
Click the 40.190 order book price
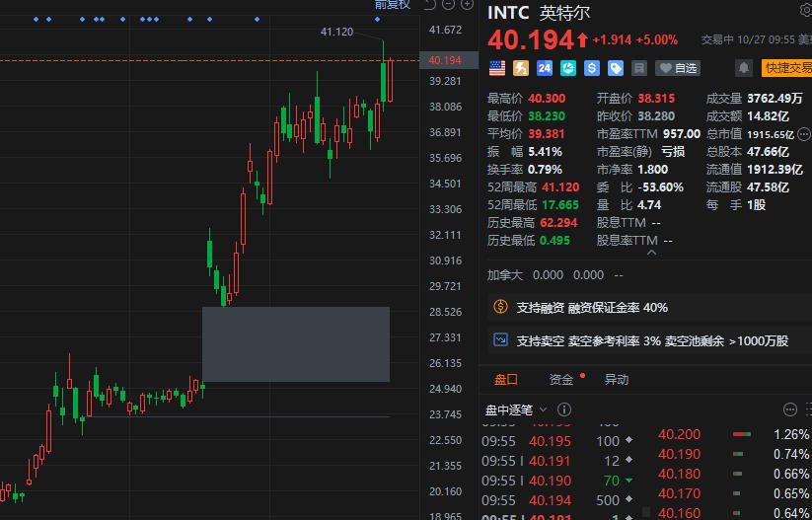(679, 454)
